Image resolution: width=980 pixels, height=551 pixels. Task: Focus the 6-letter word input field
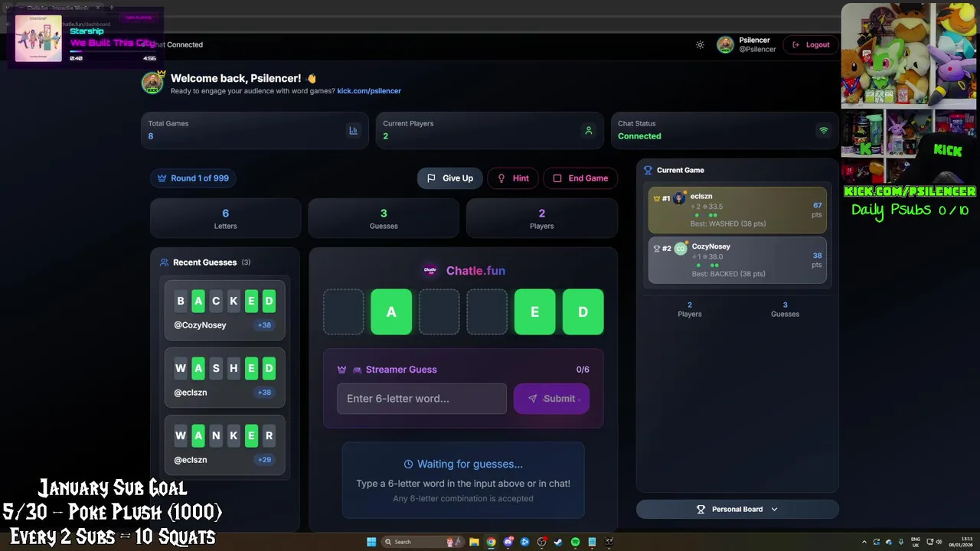(x=422, y=398)
